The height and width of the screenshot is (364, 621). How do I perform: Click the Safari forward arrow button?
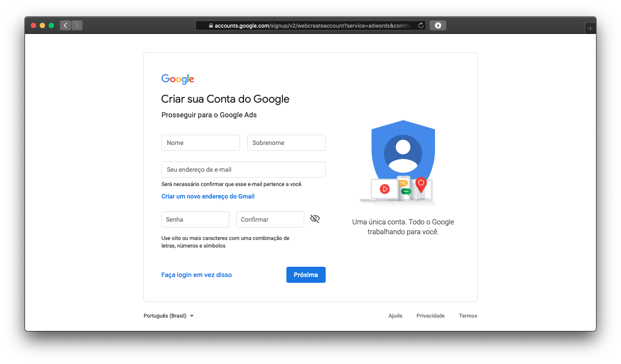click(x=77, y=25)
